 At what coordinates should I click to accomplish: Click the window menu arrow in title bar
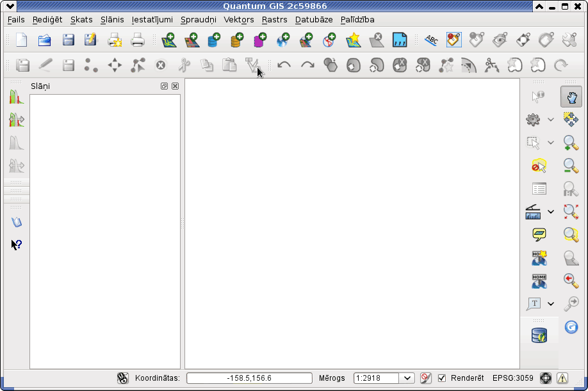(10, 6)
